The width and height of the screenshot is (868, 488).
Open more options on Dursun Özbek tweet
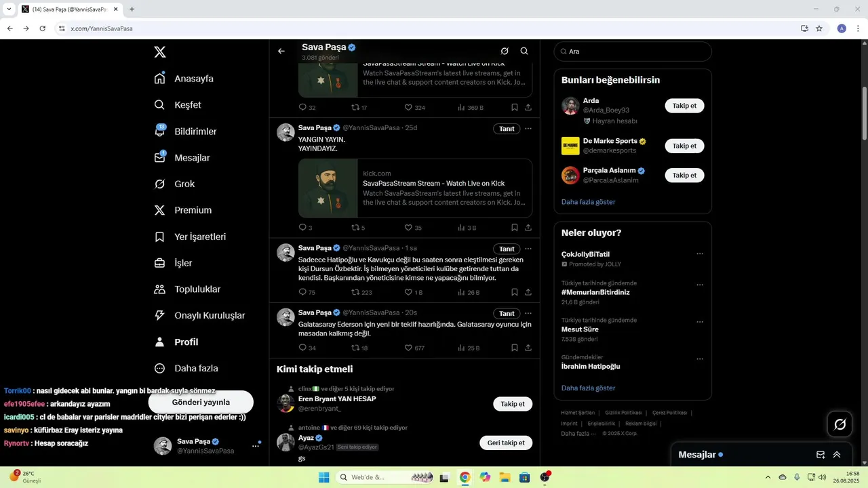point(528,249)
